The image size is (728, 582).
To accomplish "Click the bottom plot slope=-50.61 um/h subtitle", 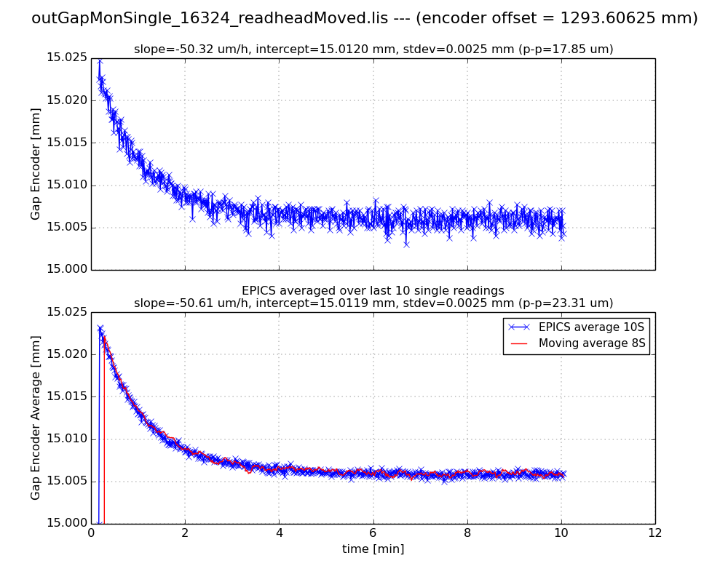I will [x=373, y=303].
